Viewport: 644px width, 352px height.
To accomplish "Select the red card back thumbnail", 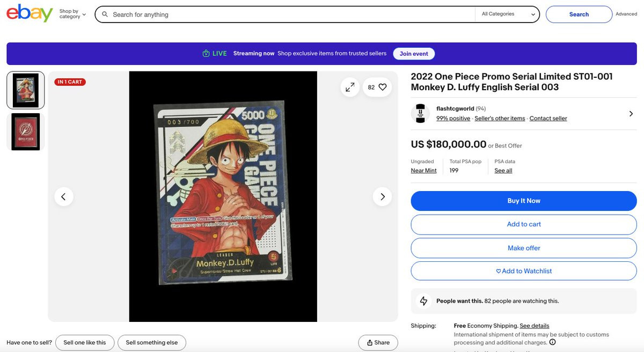I will 26,132.
